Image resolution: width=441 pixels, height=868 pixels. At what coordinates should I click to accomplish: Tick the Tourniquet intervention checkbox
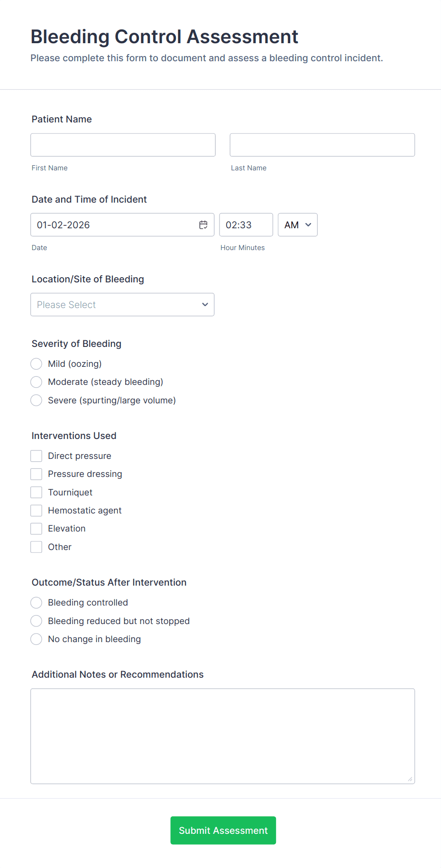click(x=37, y=493)
